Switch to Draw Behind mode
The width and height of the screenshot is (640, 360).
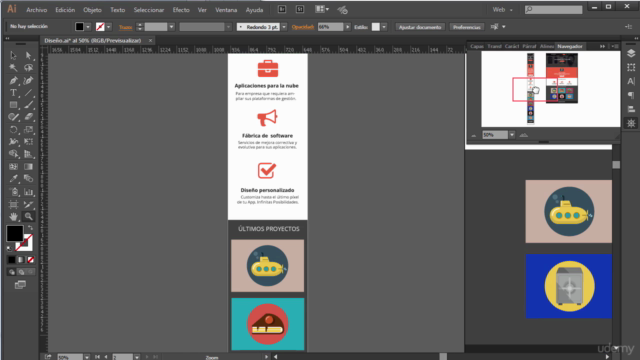21,272
